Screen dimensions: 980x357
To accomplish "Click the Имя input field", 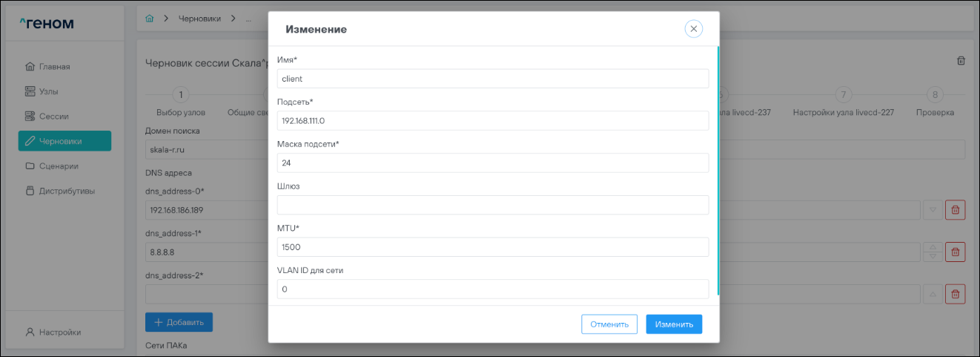I will pyautogui.click(x=493, y=79).
